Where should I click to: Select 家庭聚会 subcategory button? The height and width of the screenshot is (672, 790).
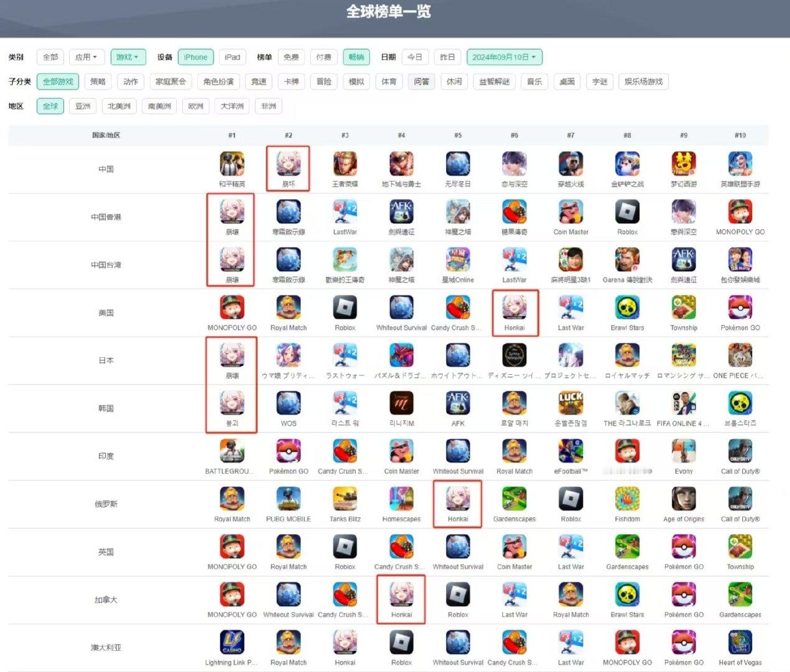[171, 82]
